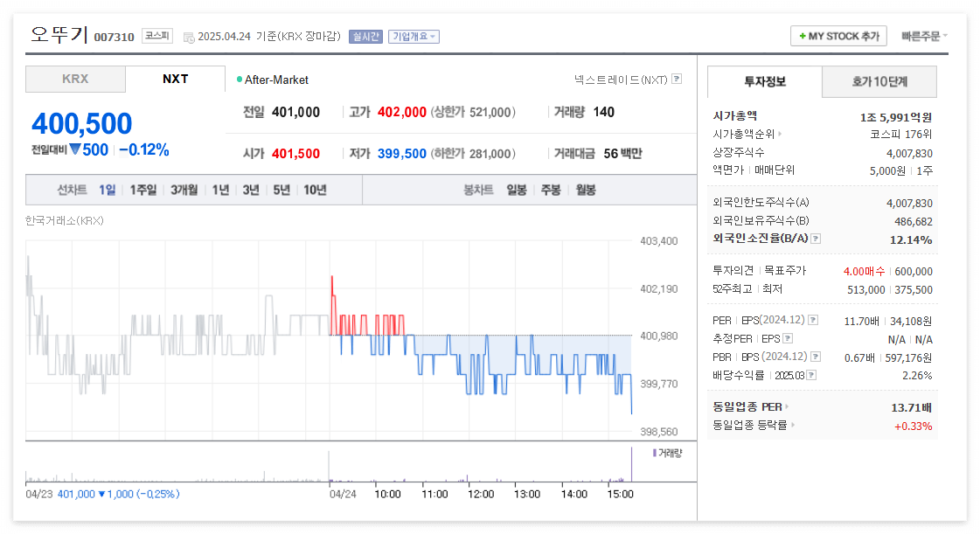Open the 기업개요 company overview badge
980x534 pixels.
pos(412,36)
